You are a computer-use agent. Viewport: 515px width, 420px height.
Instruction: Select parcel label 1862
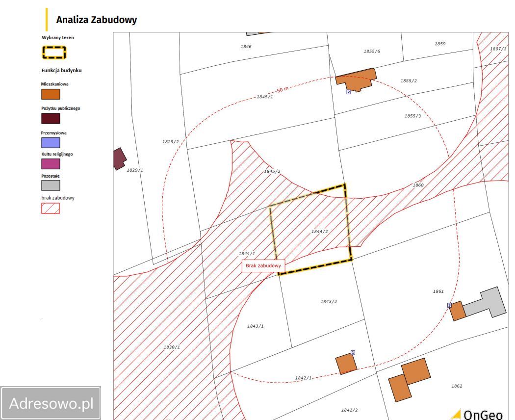click(457, 386)
